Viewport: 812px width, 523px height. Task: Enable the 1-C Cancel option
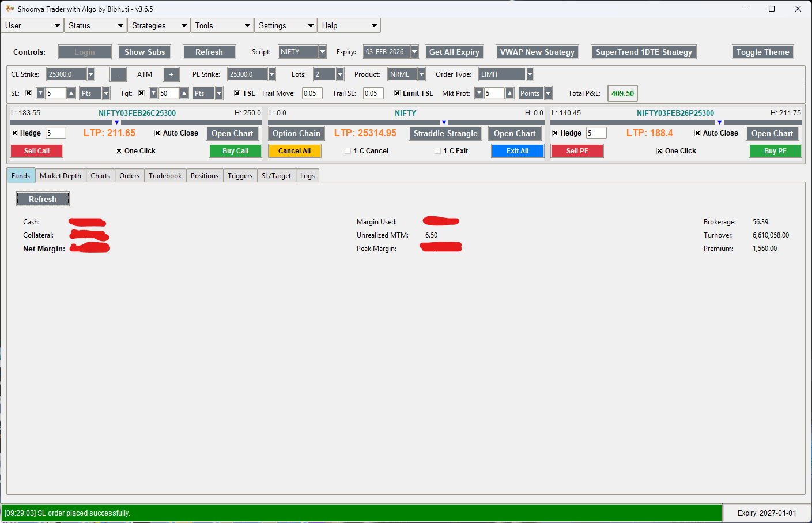[347, 150]
